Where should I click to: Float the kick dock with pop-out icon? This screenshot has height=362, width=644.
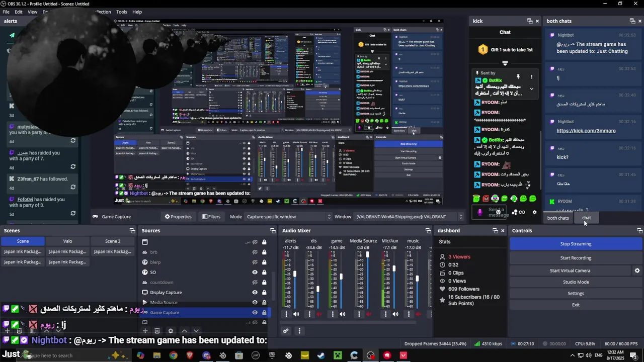(x=530, y=21)
